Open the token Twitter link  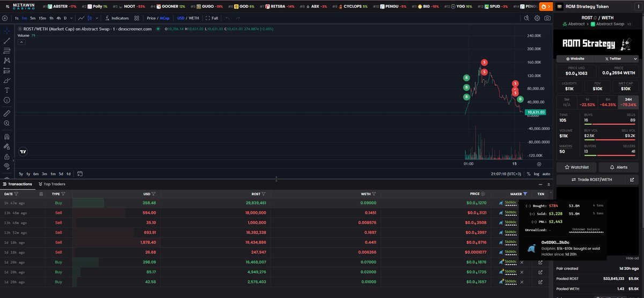point(612,58)
